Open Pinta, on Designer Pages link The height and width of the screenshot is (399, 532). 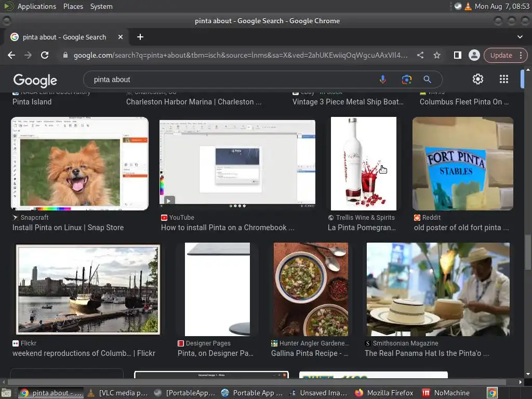tap(216, 353)
